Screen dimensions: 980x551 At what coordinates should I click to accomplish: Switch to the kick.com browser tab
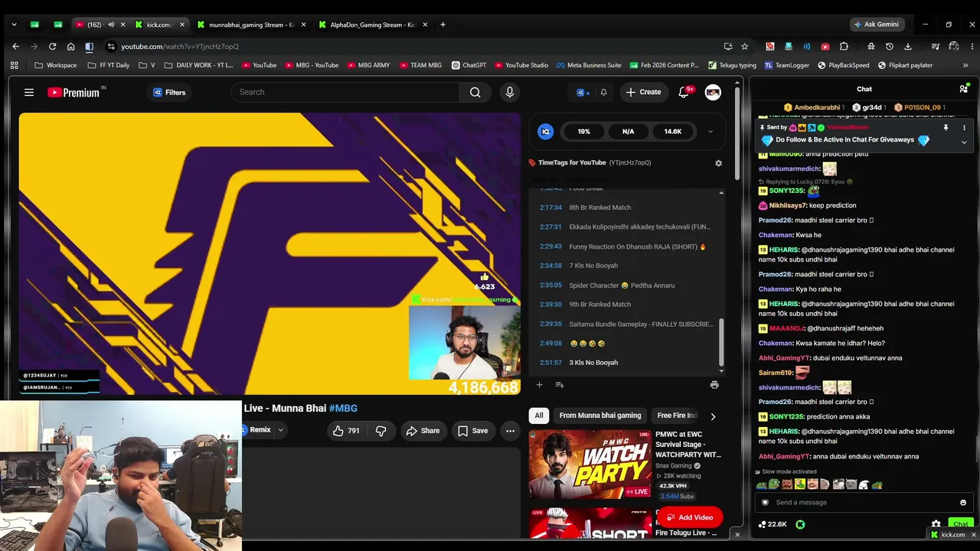pyautogui.click(x=159, y=24)
